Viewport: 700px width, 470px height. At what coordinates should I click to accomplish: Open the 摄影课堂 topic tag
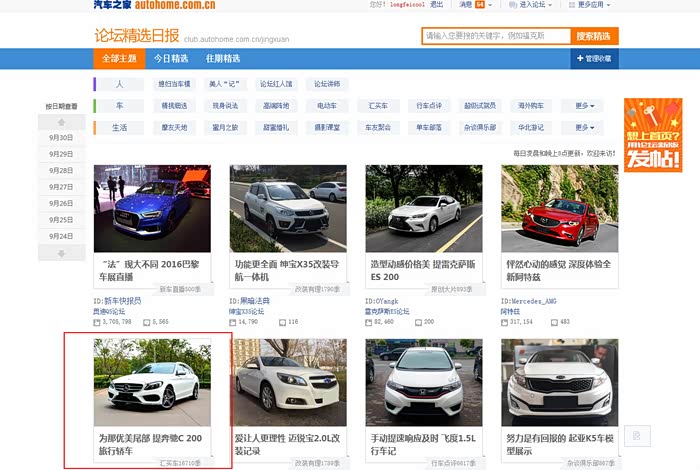(327, 128)
